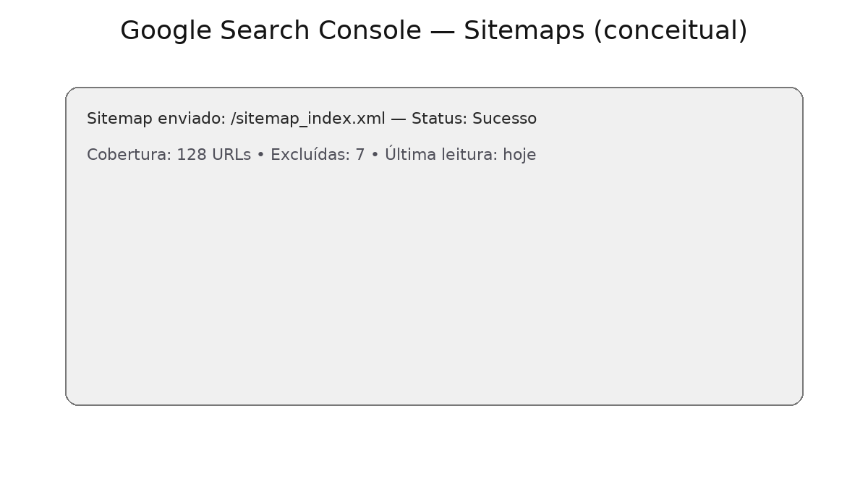Click the word "Sucesso" in status
Image resolution: width=868 pixels, height=492 pixels.
pyautogui.click(x=504, y=119)
